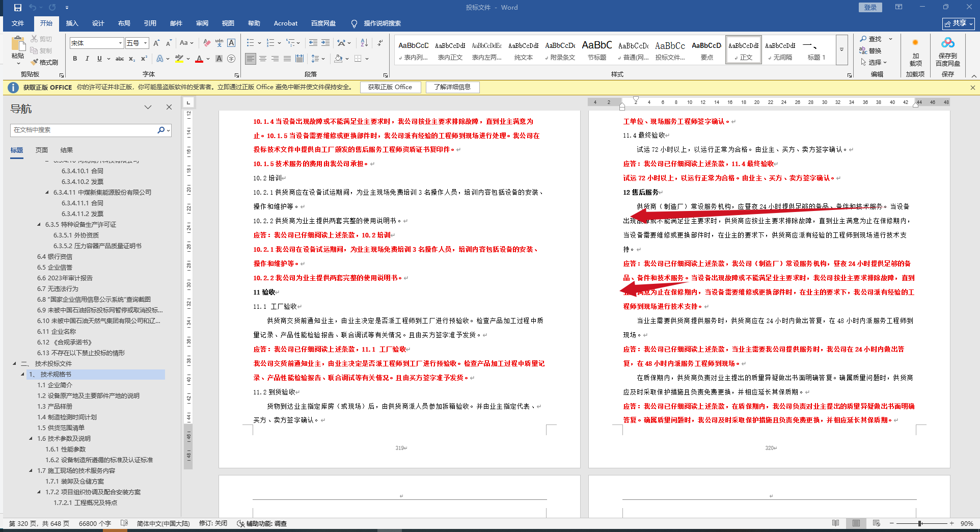Switch to 结果 tab in navigation pane

click(x=67, y=150)
